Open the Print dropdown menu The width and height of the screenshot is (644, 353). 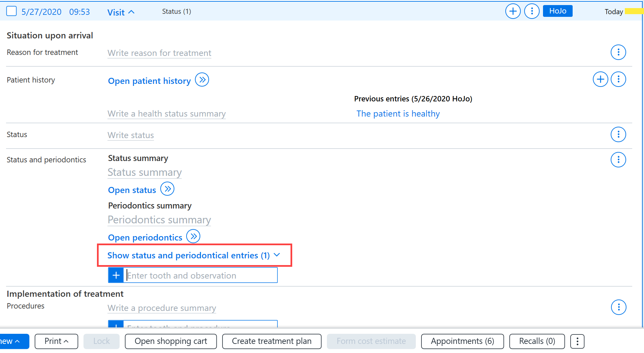pos(56,341)
